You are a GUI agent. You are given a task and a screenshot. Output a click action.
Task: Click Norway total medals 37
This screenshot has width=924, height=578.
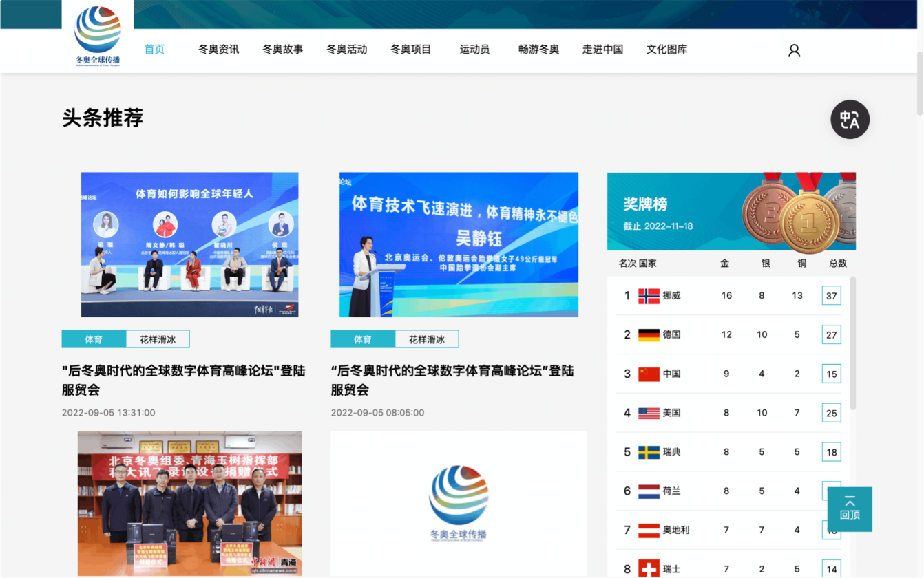pos(832,296)
